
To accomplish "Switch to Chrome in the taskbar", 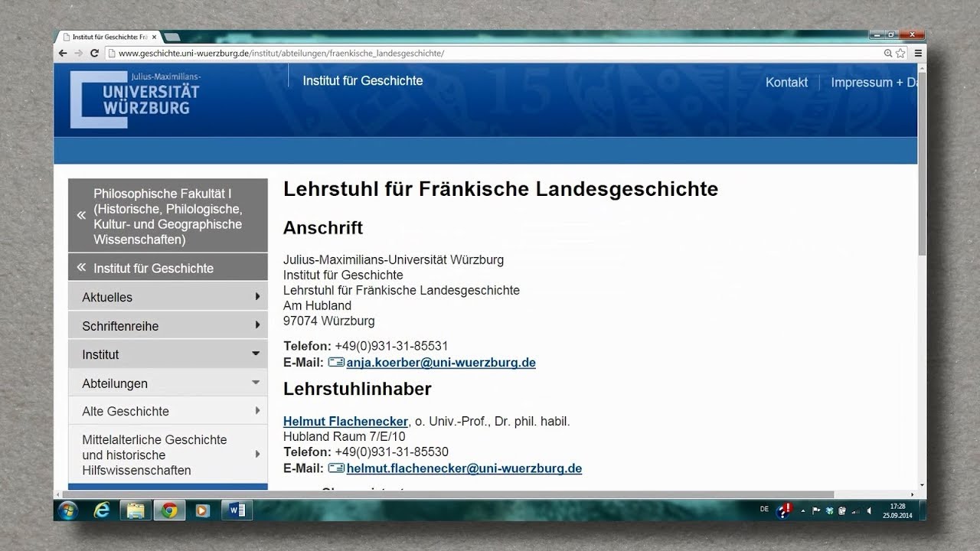I will click(x=169, y=510).
